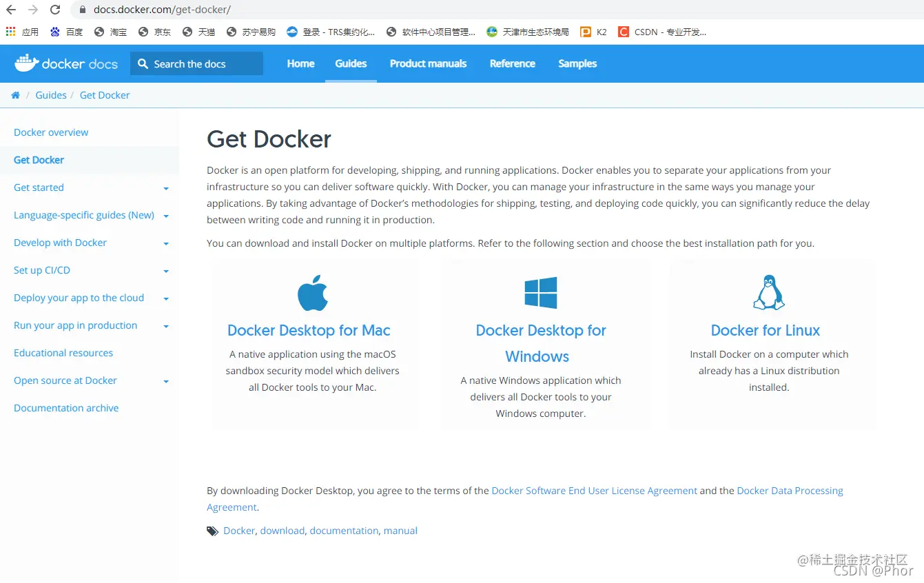924x583 pixels.
Task: Expand Deploy your app to the cloud
Action: click(x=166, y=299)
